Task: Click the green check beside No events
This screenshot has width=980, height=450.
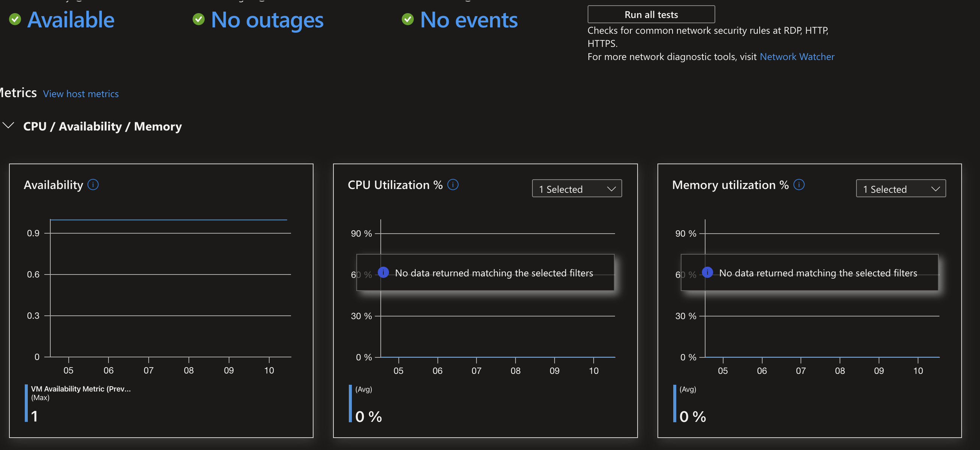Action: (x=407, y=19)
